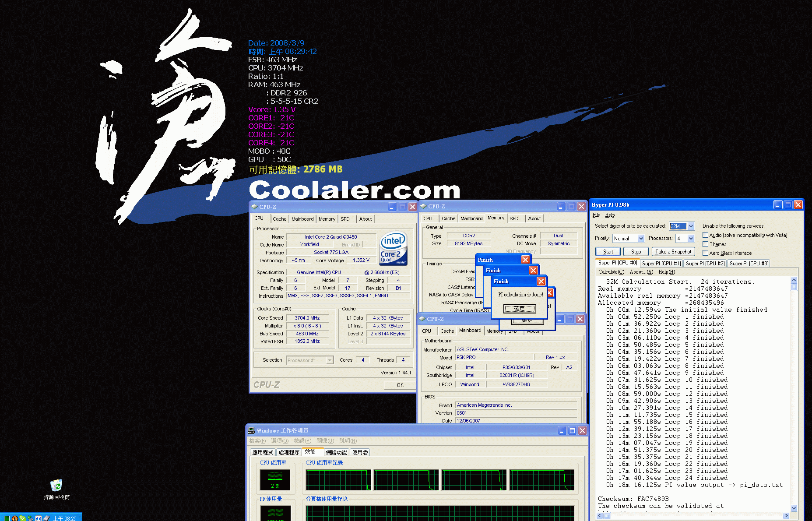
Task: Enable the Audio service checkbox
Action: pyautogui.click(x=705, y=235)
